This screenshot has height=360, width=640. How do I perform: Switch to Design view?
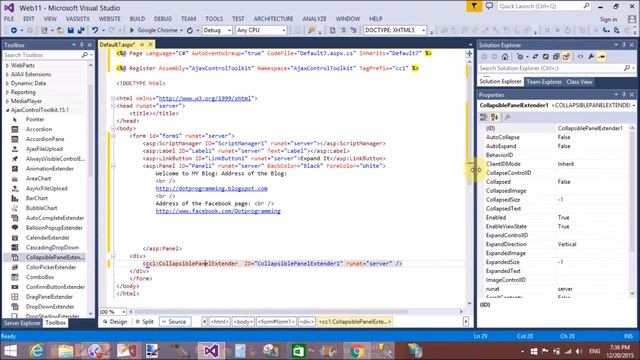coord(115,322)
